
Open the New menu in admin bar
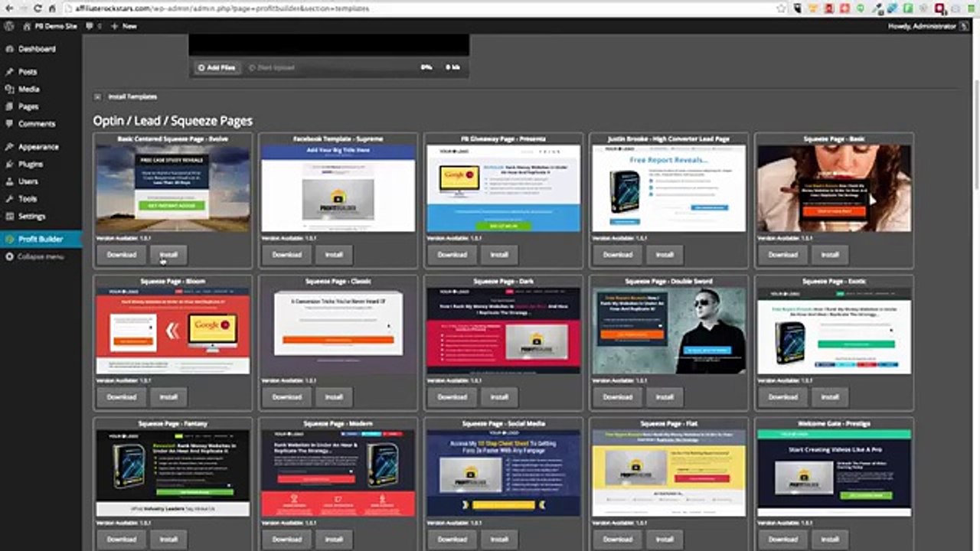tap(124, 26)
